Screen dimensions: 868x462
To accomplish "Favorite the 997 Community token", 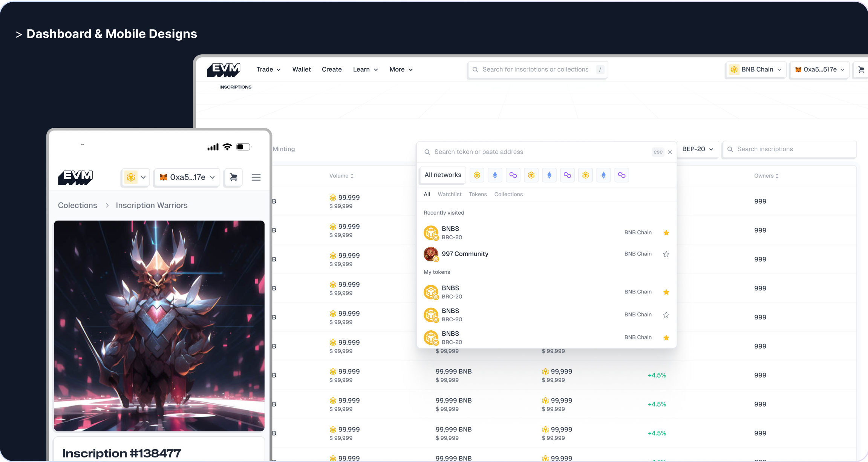I will click(666, 254).
